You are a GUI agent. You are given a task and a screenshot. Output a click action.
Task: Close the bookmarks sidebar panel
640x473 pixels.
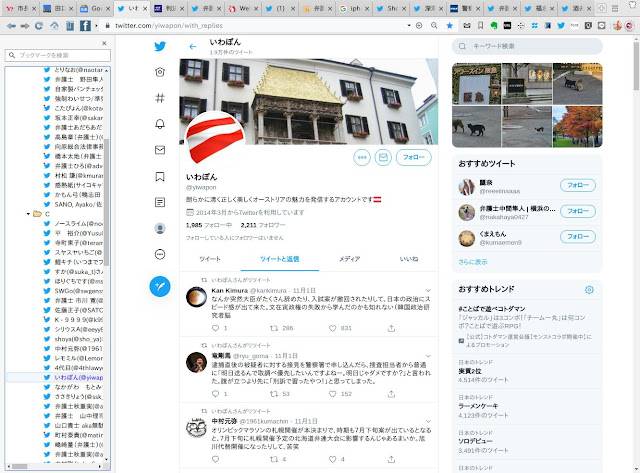(x=104, y=43)
